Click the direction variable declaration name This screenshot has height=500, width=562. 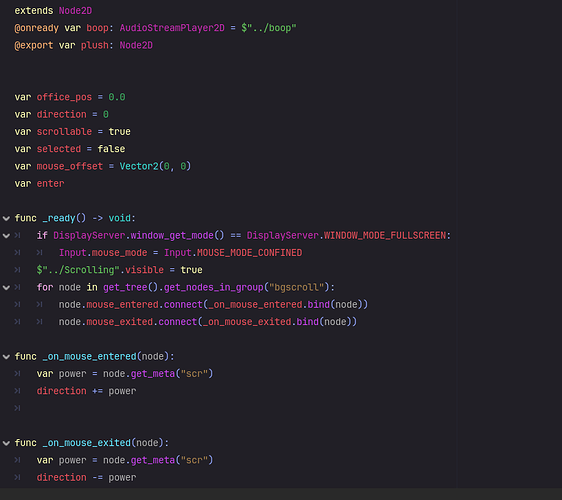click(x=61, y=114)
